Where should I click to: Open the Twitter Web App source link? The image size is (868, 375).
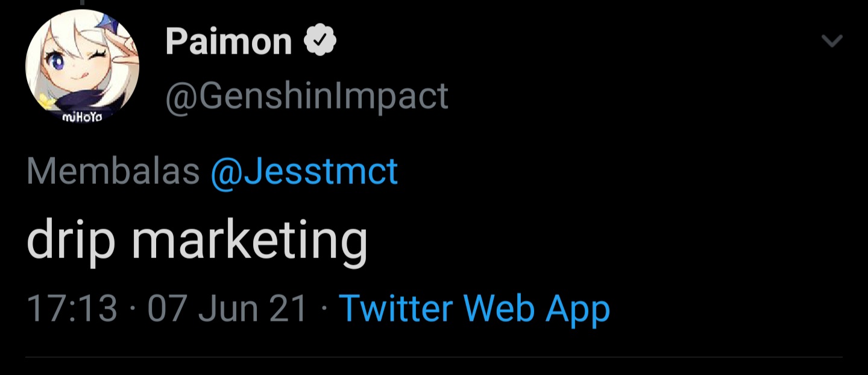(476, 307)
